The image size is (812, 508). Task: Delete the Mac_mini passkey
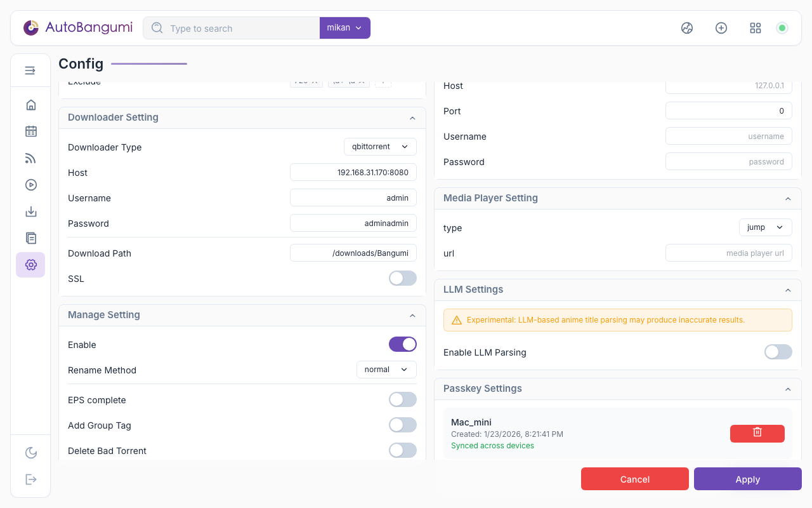pyautogui.click(x=757, y=433)
